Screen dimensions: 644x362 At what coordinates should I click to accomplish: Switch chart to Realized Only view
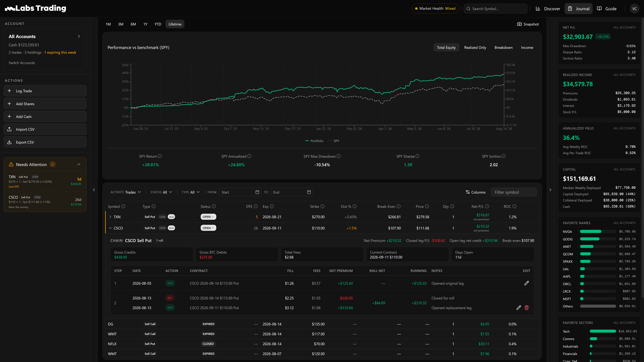(x=475, y=47)
